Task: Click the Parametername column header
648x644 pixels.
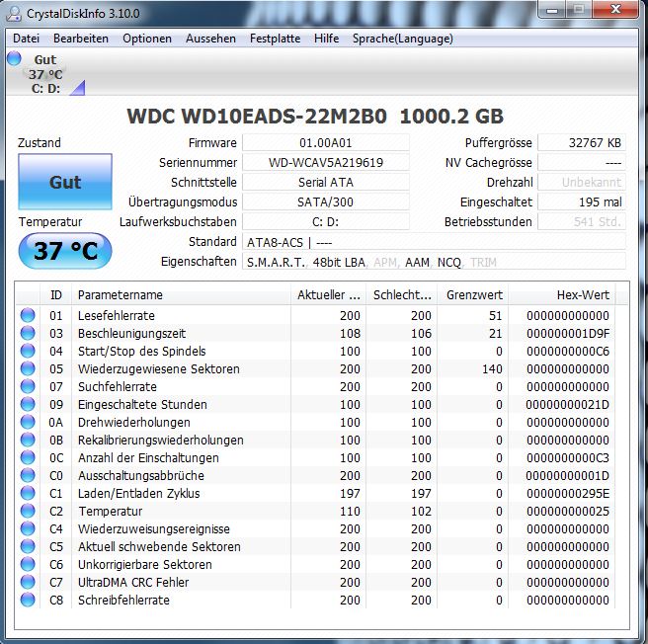Action: 181,294
